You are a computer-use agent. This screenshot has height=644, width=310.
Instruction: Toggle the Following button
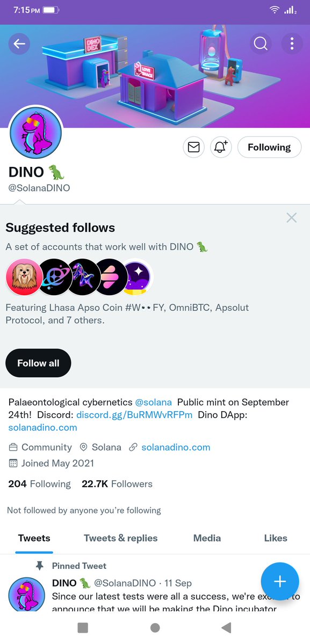coord(269,147)
